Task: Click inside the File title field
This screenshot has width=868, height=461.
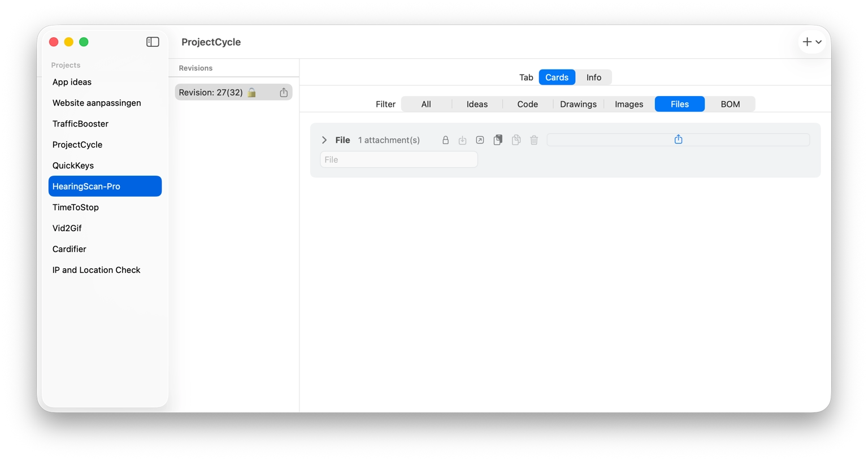Action: 398,159
